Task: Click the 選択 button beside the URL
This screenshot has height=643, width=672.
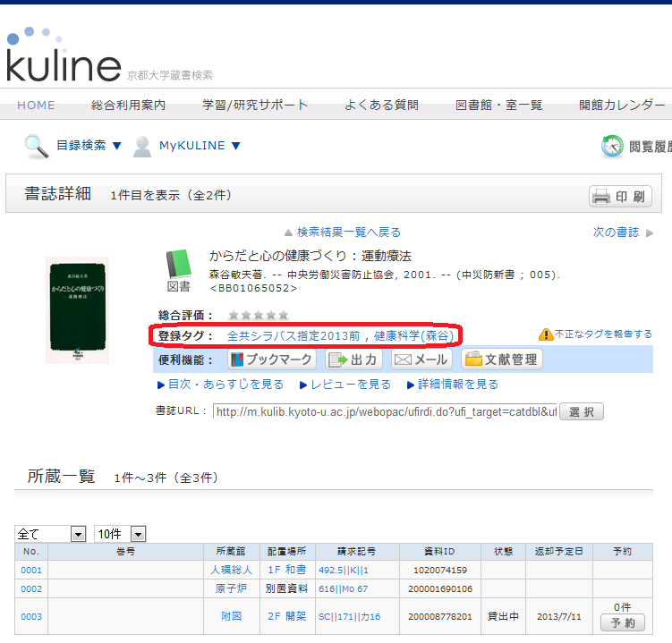Action: click(582, 411)
